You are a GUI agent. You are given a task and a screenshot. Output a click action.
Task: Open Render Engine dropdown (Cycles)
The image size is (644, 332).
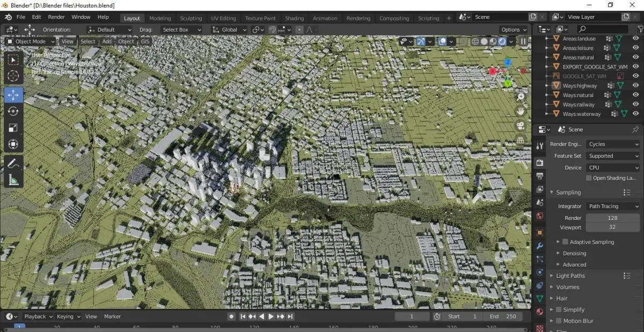(x=613, y=144)
